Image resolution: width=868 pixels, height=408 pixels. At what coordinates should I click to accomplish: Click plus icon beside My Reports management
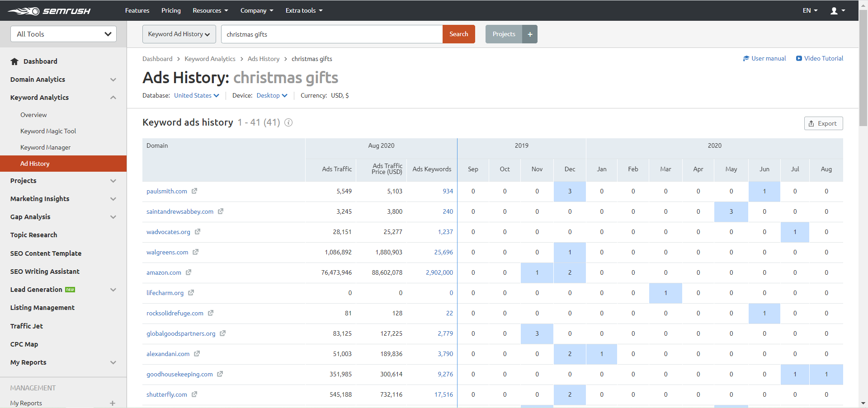pos(113,403)
